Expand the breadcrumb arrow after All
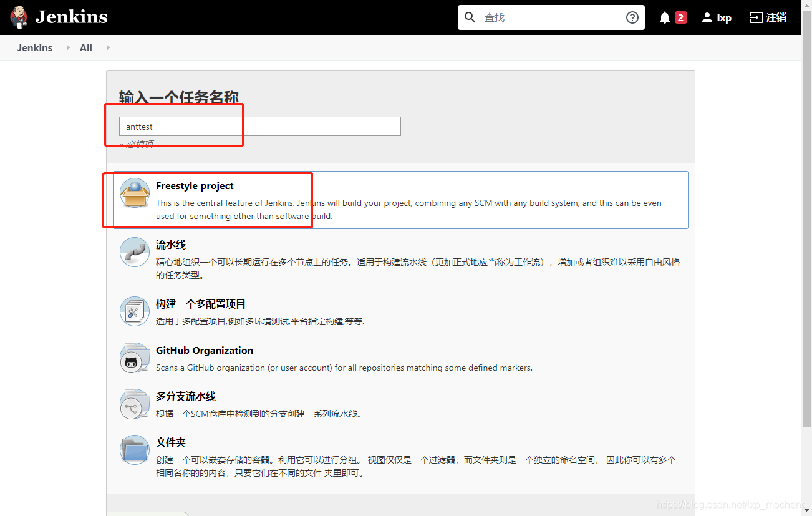Screen dimensions: 812x516 pos(108,48)
